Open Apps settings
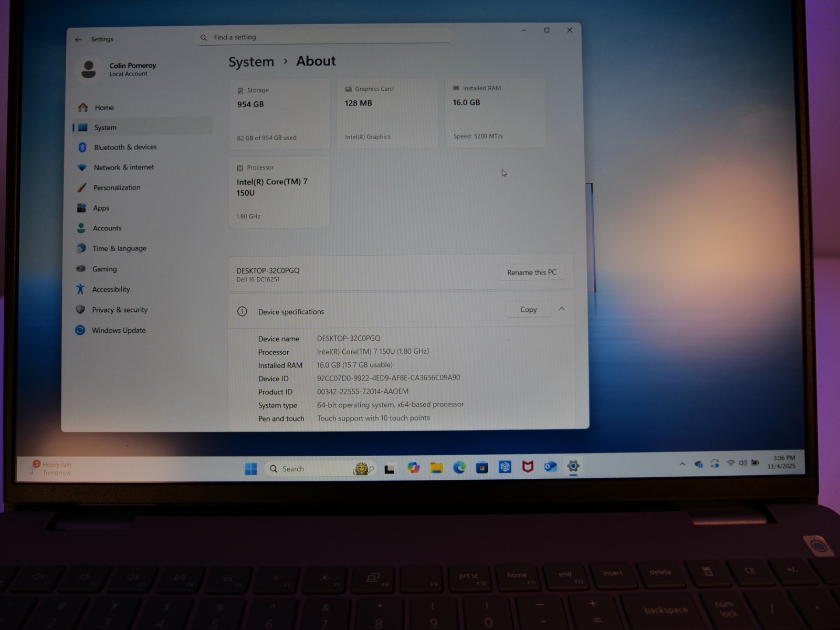Viewport: 840px width, 630px height. pyautogui.click(x=142, y=208)
